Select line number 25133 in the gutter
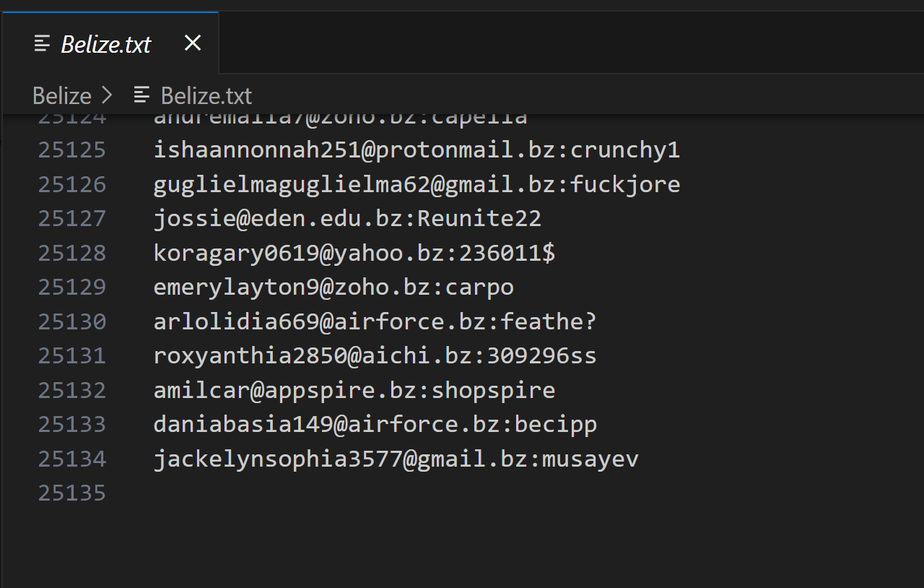The image size is (924, 588). tap(72, 425)
